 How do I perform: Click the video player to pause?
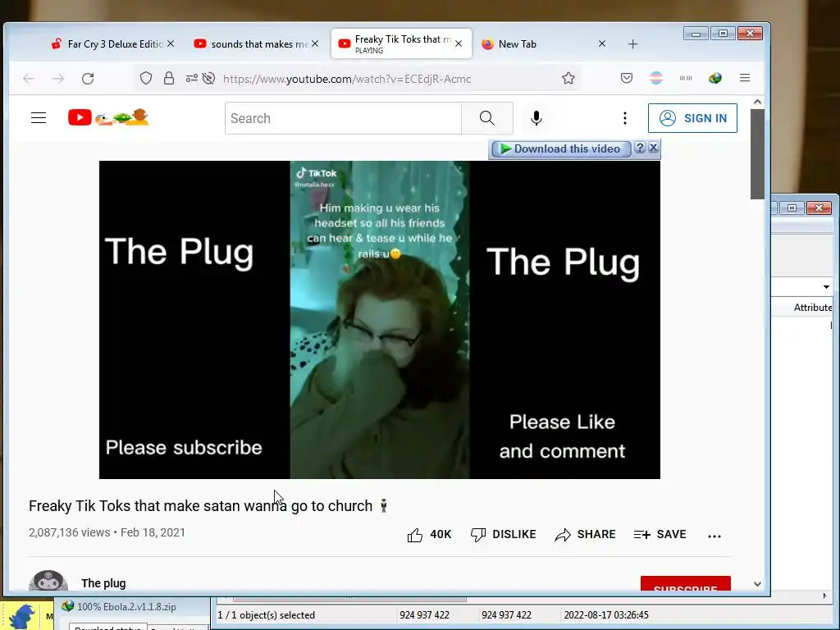[379, 320]
